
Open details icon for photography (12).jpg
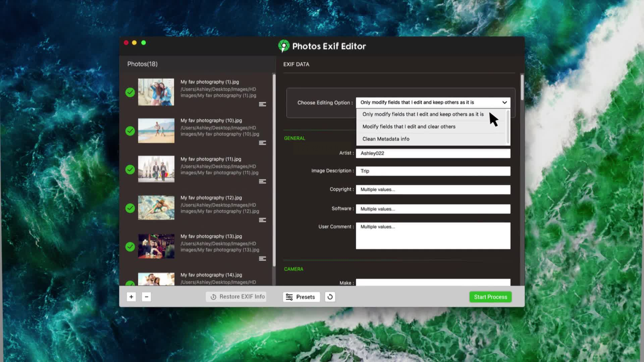click(262, 220)
